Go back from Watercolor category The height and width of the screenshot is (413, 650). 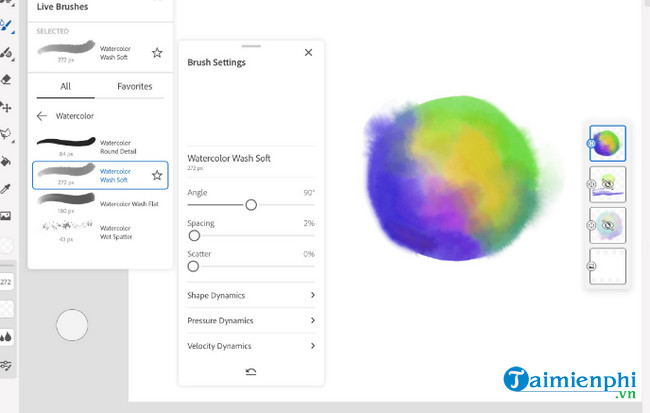(x=42, y=116)
